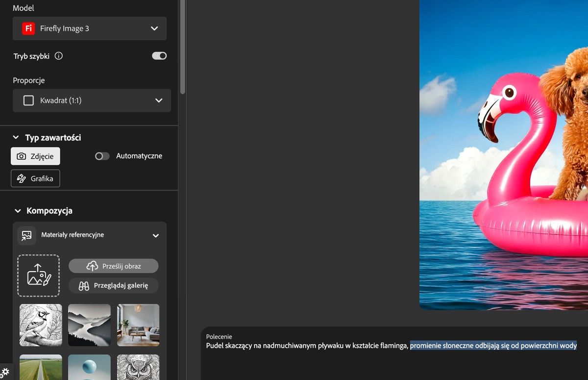Viewport: 588px width, 380px height.
Task: Open the Tryb szybki info icon
Action: point(59,56)
